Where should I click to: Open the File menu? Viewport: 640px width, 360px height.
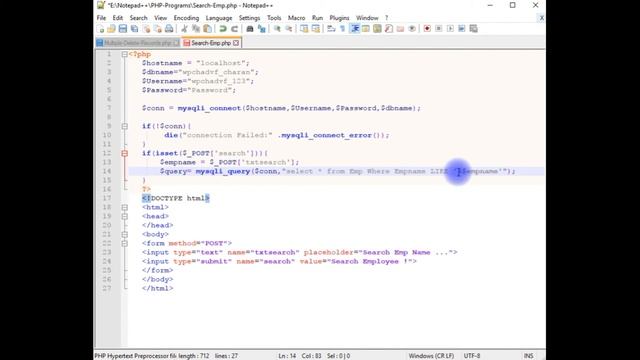[101, 18]
